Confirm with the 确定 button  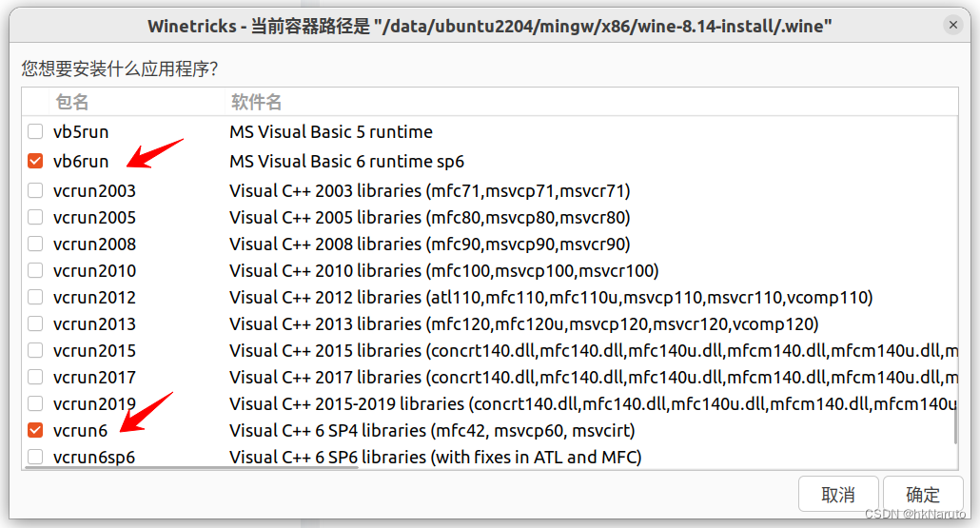[923, 495]
